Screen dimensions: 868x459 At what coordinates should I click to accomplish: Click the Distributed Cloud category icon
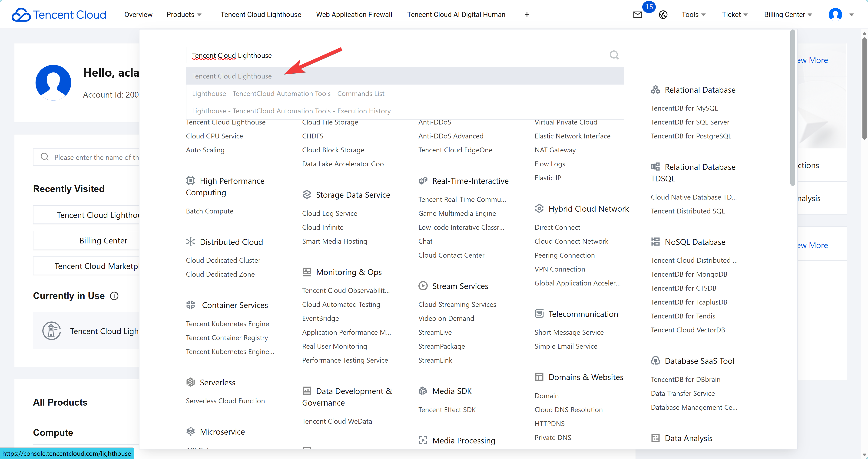coord(190,241)
